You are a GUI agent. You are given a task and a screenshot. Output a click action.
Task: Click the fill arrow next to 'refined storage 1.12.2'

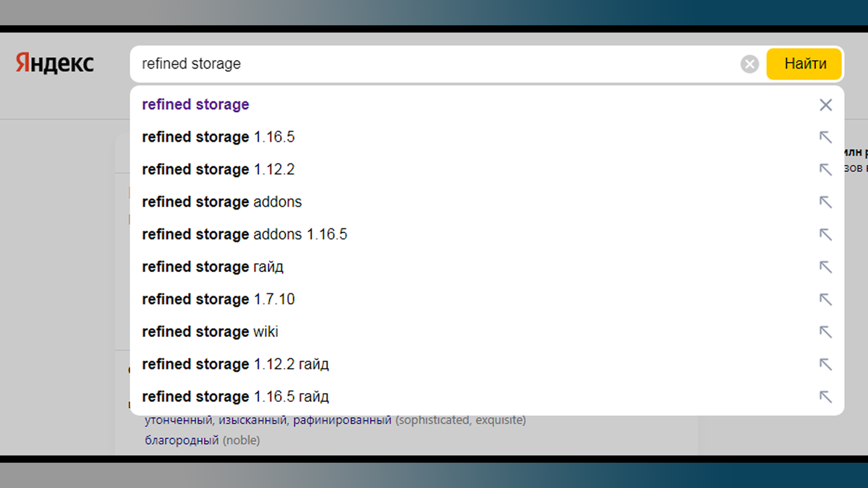825,170
